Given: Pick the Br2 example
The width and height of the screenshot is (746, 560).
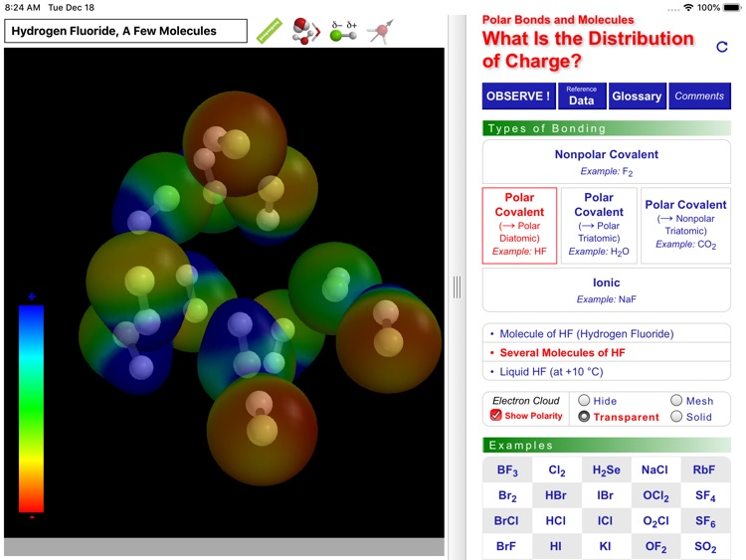Looking at the screenshot, I should pyautogui.click(x=507, y=495).
